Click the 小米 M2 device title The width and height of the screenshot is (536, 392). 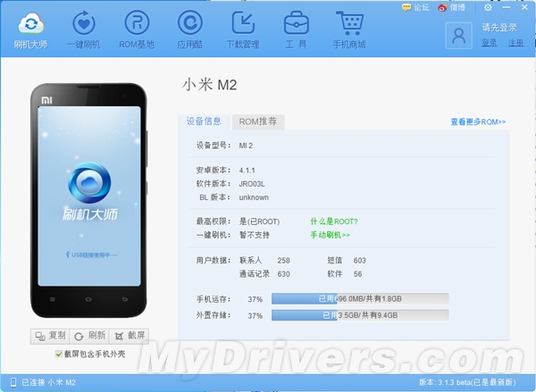[210, 85]
